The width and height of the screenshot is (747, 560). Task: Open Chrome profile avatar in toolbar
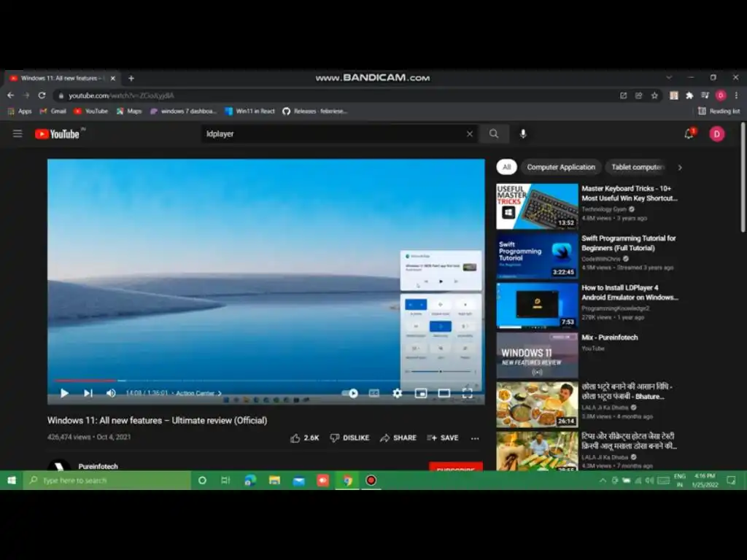pyautogui.click(x=721, y=96)
